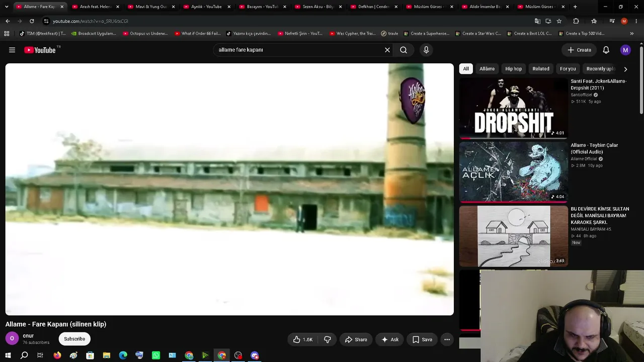The image size is (644, 362).
Task: Show more filter chips arrow
Action: (x=625, y=69)
